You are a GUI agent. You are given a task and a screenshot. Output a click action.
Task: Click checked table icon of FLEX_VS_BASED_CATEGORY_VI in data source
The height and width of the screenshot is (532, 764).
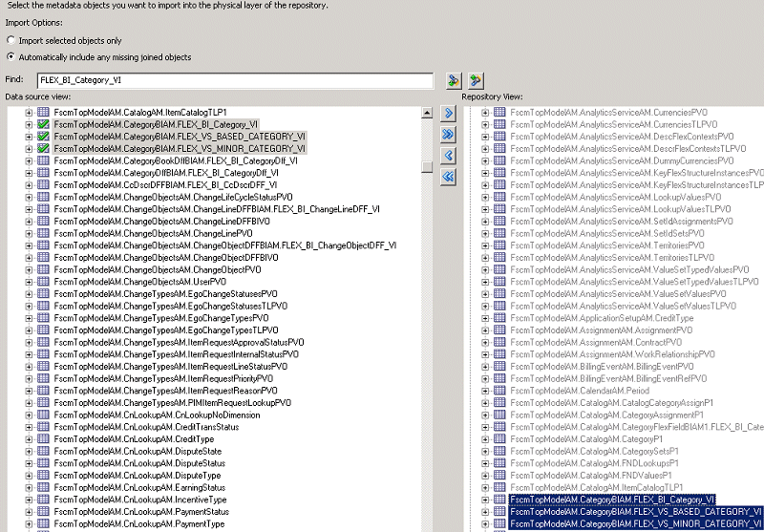point(43,137)
